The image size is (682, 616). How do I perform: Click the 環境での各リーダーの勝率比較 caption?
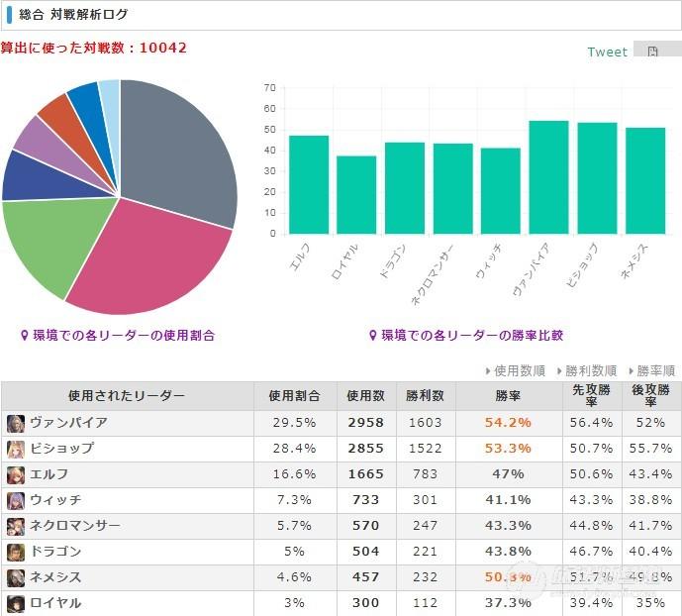[x=472, y=335]
